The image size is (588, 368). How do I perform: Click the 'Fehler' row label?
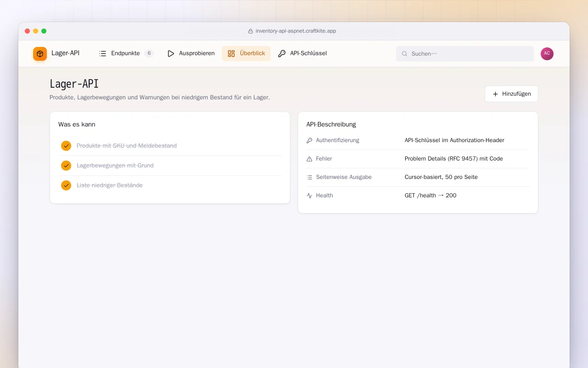click(324, 159)
